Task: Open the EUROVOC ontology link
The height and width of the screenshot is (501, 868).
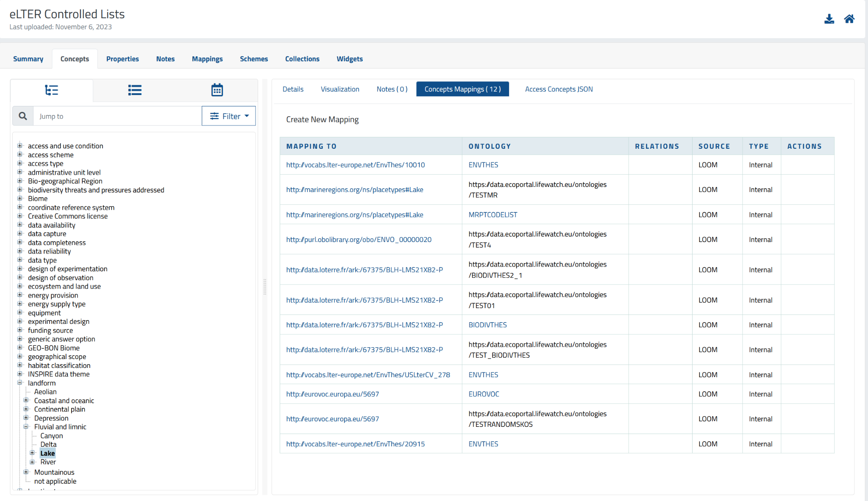Action: point(483,394)
